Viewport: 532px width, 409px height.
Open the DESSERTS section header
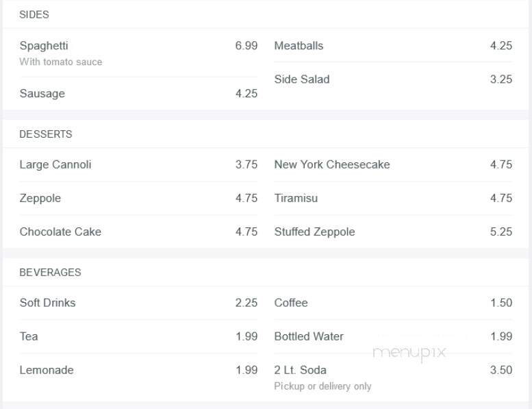[x=46, y=134]
